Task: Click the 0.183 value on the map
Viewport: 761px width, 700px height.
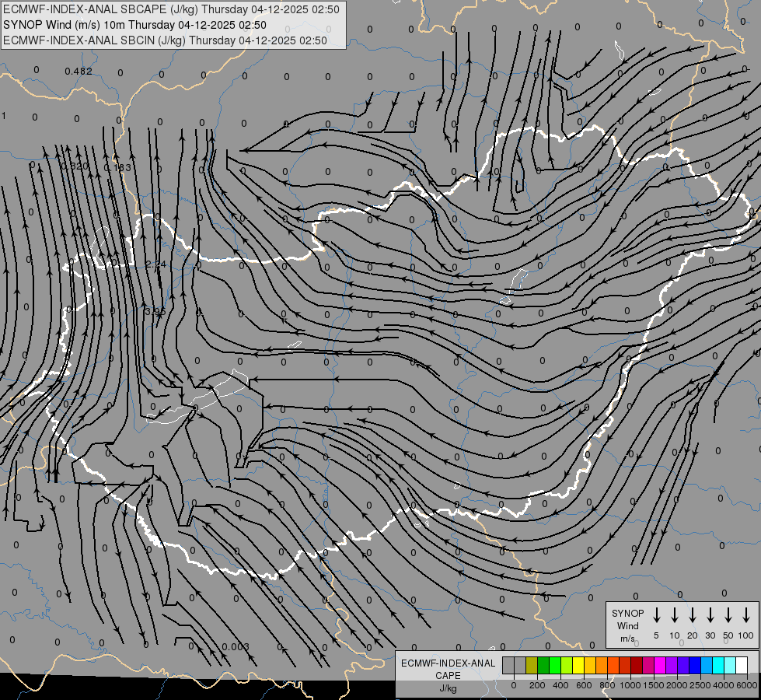Action: pos(117,167)
